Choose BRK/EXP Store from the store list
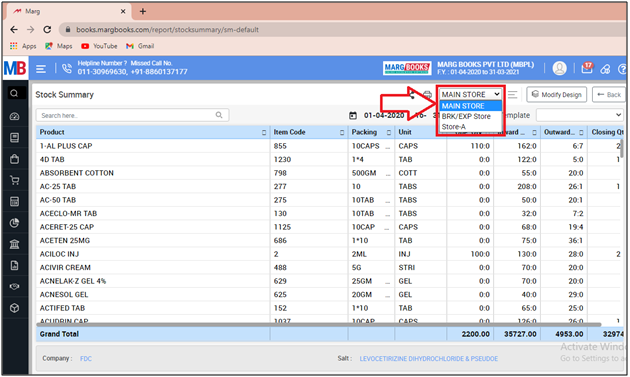 pos(470,117)
